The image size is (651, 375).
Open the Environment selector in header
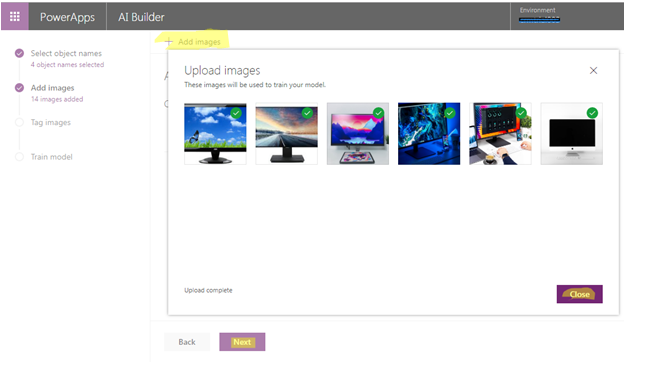539,15
